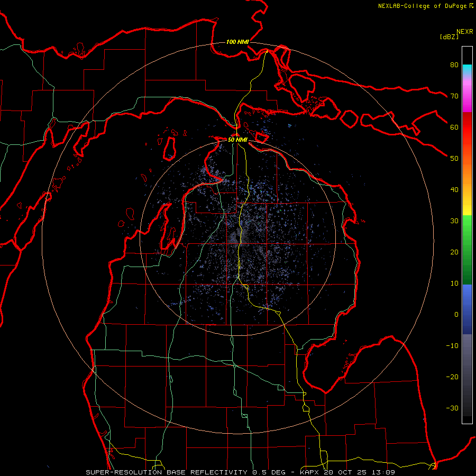Click the 60 value on the dBZ scale
The height and width of the screenshot is (476, 476).
454,127
